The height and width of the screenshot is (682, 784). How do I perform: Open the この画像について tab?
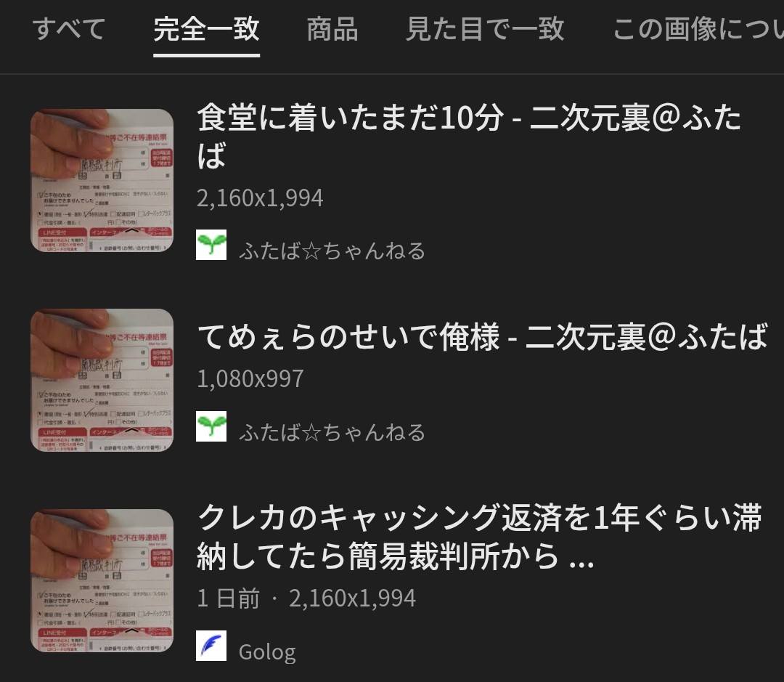(698, 28)
